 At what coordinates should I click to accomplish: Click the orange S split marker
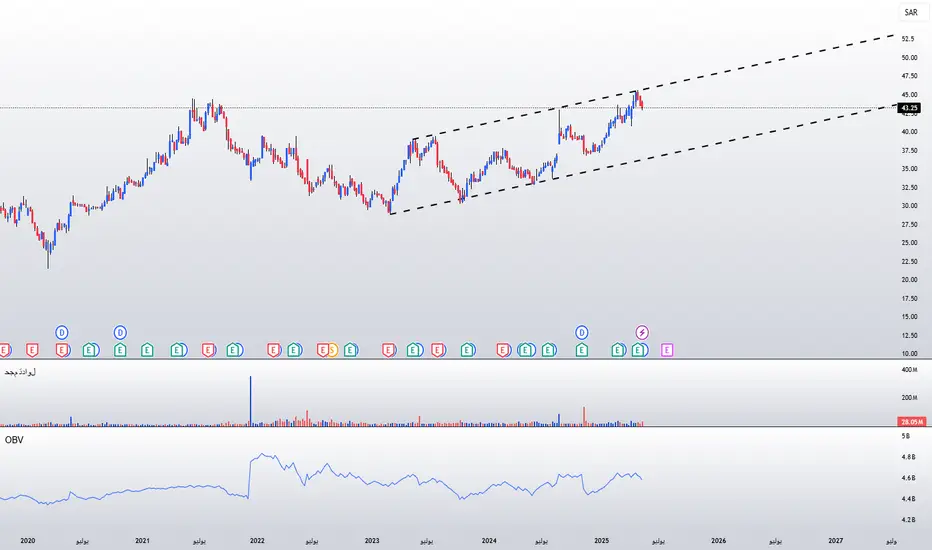pyautogui.click(x=332, y=350)
